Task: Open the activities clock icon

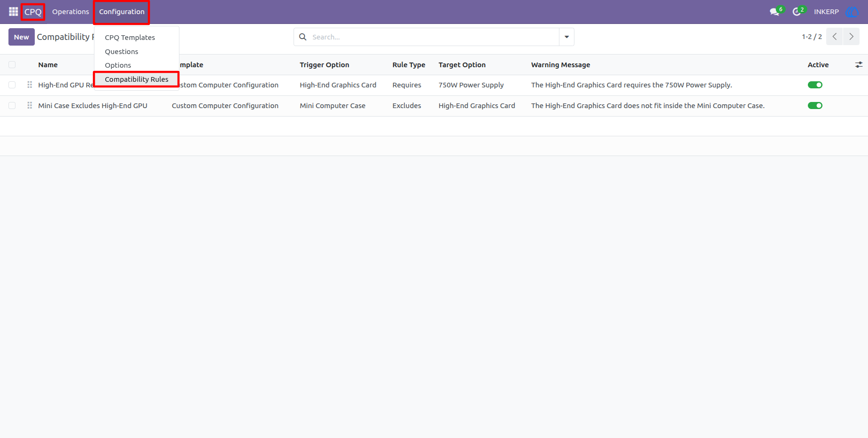Action: click(797, 12)
